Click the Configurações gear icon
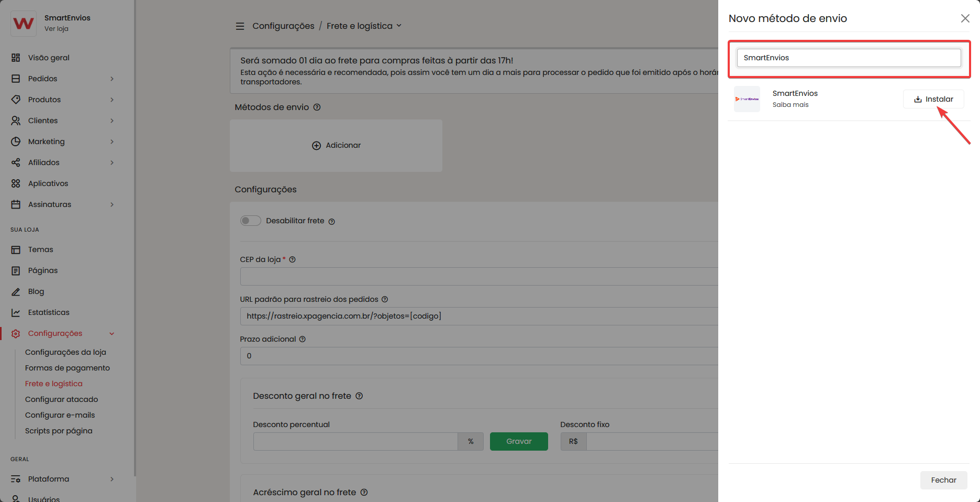This screenshot has width=980, height=502. [x=16, y=333]
